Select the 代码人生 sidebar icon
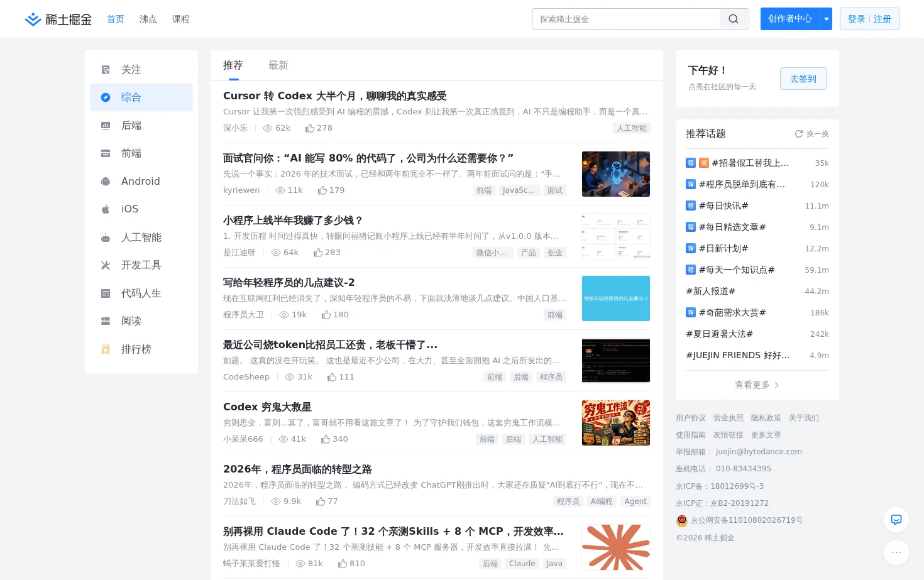Image resolution: width=924 pixels, height=580 pixels. [x=106, y=293]
